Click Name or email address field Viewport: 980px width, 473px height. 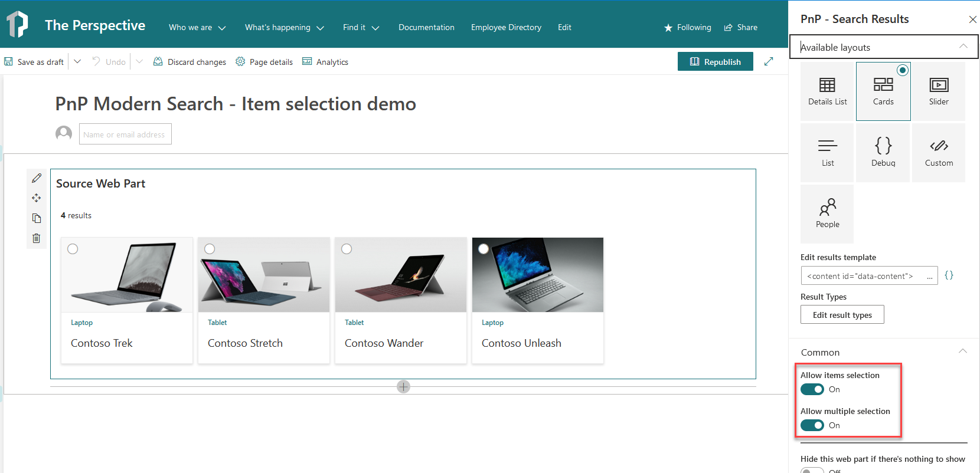tap(125, 134)
